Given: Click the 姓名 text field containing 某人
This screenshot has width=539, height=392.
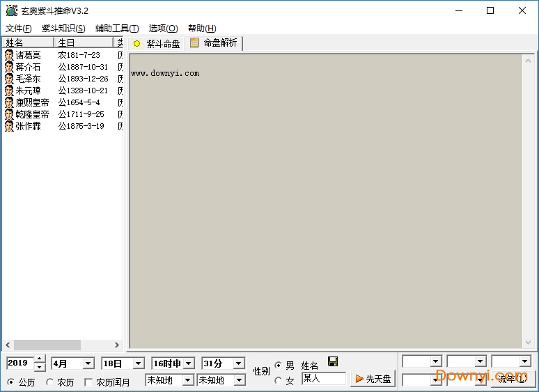Looking at the screenshot, I should (x=323, y=379).
